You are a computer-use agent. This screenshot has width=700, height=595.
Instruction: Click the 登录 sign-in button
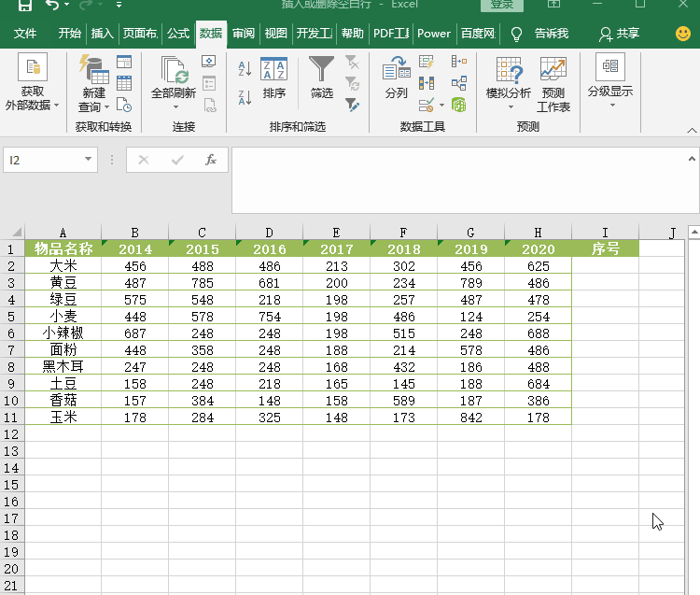[502, 5]
